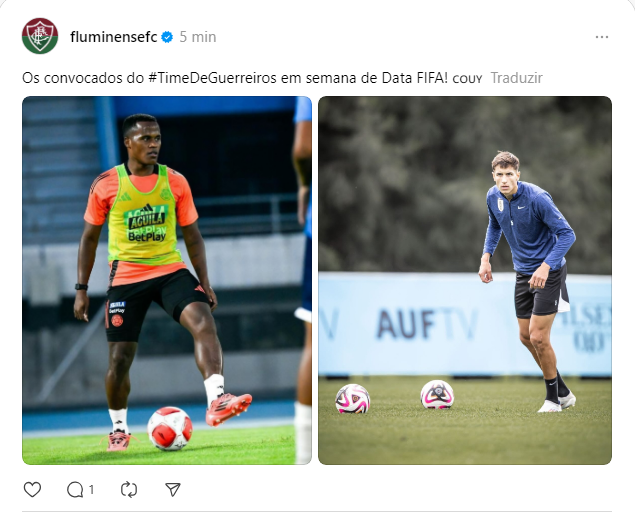635x512 pixels.
Task: Click the reply count number 1
Action: click(92, 490)
